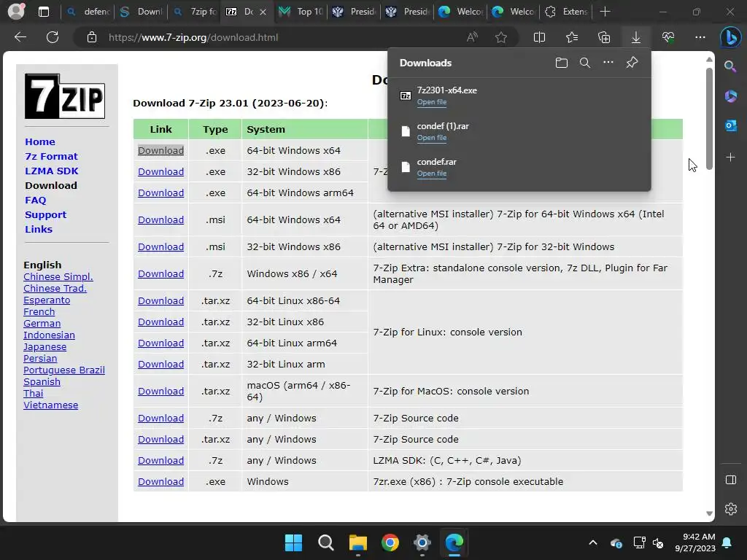
Task: Toggle sidebar visibility icon near bottom
Action: 730,480
